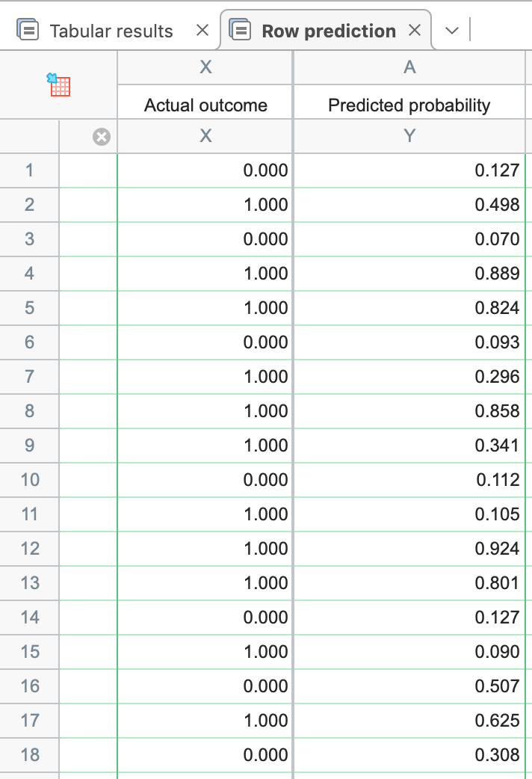Switch to the Tabular results tab
This screenshot has width=532, height=779.
pyautogui.click(x=111, y=31)
